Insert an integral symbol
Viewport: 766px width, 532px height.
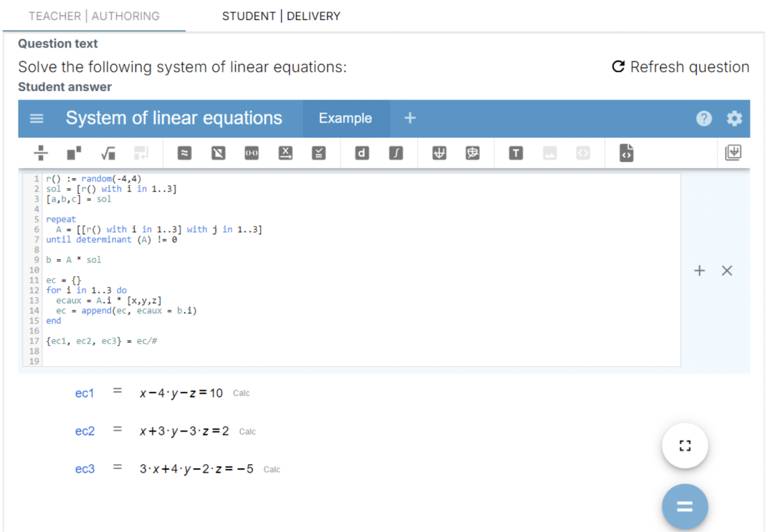pyautogui.click(x=396, y=153)
